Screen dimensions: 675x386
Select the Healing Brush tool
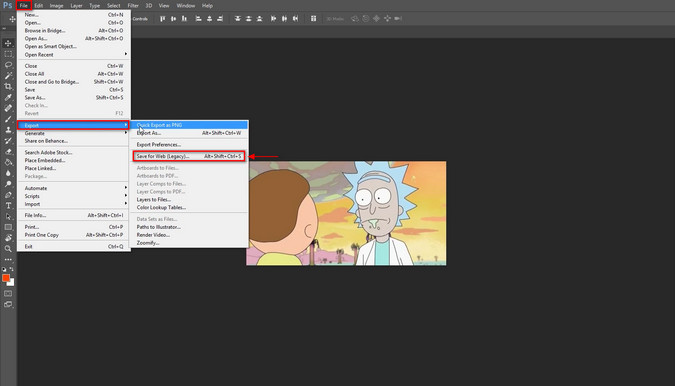tap(8, 108)
